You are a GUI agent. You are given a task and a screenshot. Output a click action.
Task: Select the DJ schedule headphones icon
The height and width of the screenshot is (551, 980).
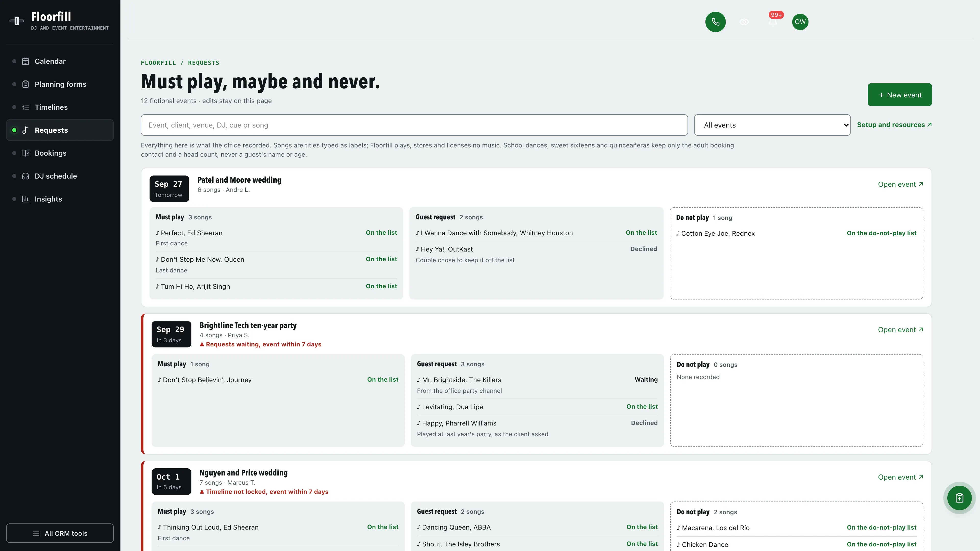pyautogui.click(x=26, y=176)
